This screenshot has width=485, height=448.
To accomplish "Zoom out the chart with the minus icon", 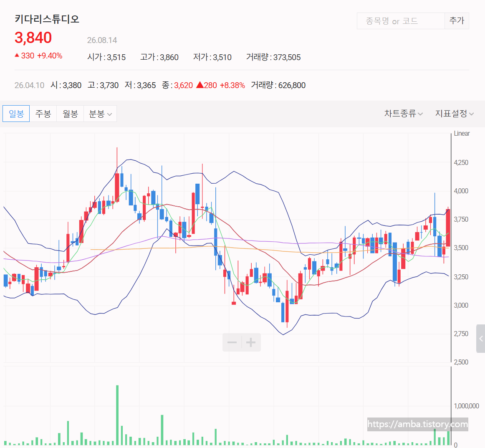I will (x=232, y=342).
